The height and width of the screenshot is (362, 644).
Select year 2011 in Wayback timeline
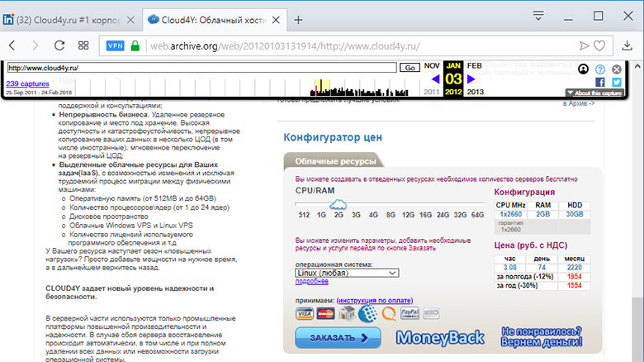coord(432,92)
